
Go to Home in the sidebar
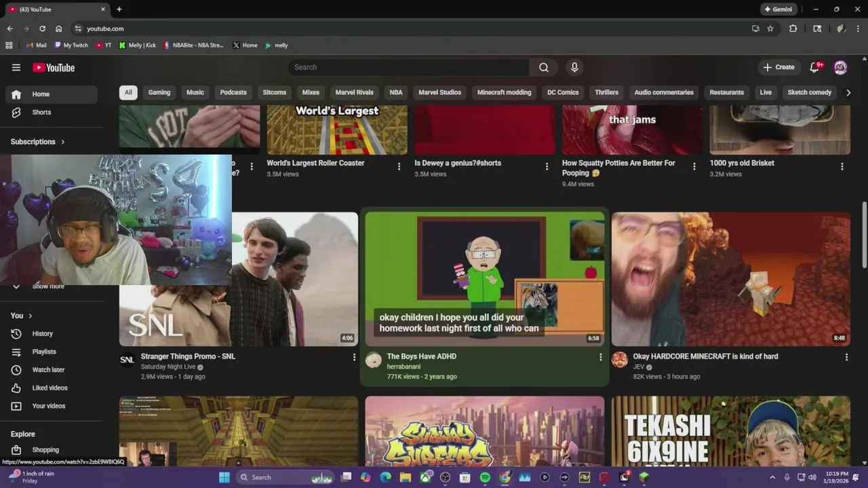coord(52,94)
